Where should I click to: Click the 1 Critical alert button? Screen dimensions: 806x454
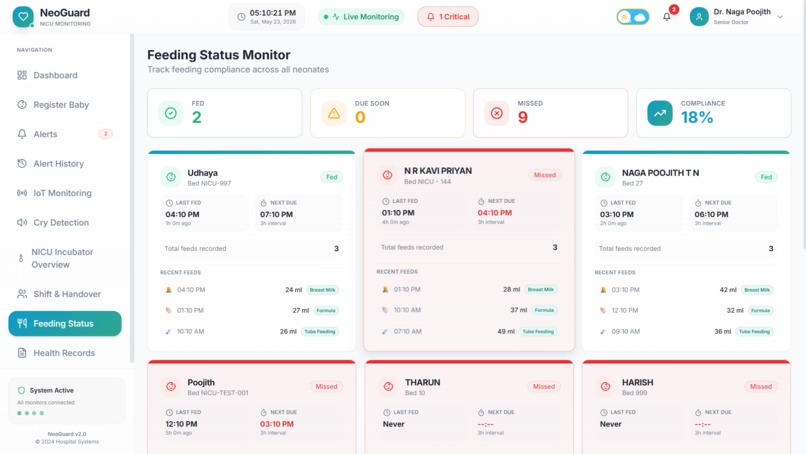[448, 16]
